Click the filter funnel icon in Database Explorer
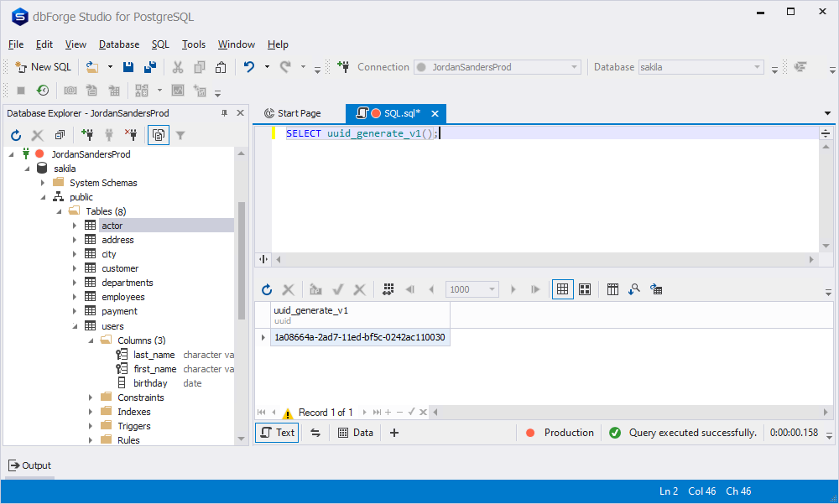 (180, 135)
